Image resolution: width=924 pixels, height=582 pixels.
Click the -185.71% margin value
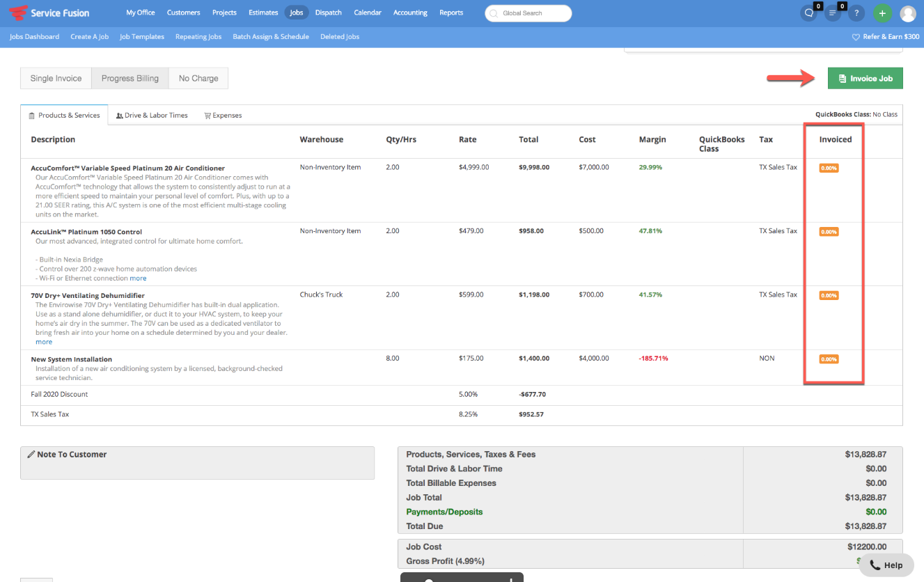tap(653, 358)
